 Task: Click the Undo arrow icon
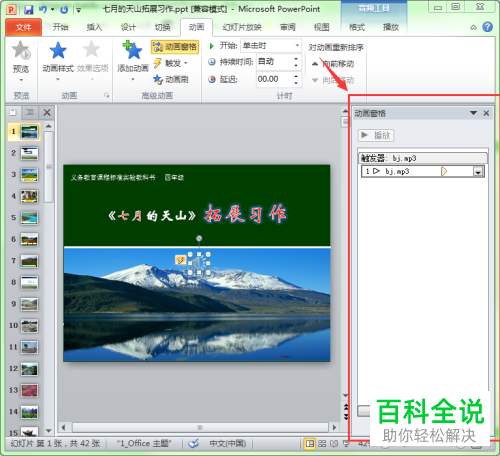(43, 9)
